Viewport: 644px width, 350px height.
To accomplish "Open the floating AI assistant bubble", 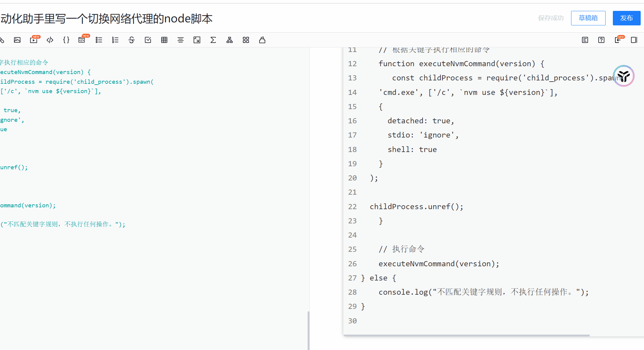I will (624, 76).
